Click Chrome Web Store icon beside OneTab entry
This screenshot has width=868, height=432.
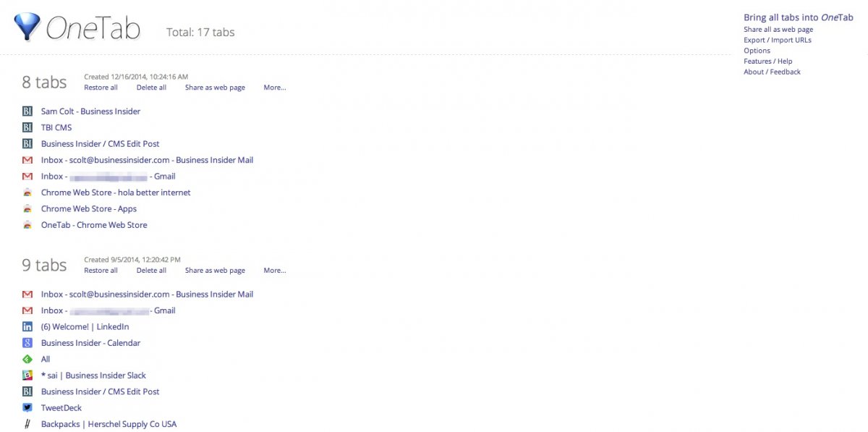[27, 225]
